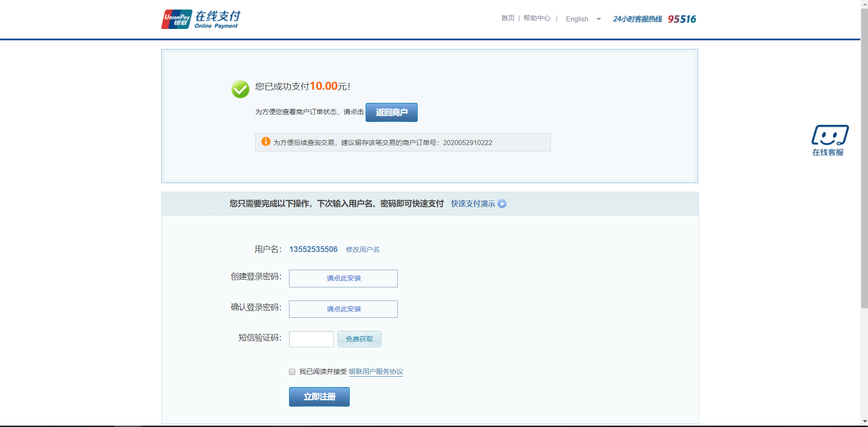The image size is (868, 427).
Task: Click 创建登录密码 install field
Action: point(343,278)
